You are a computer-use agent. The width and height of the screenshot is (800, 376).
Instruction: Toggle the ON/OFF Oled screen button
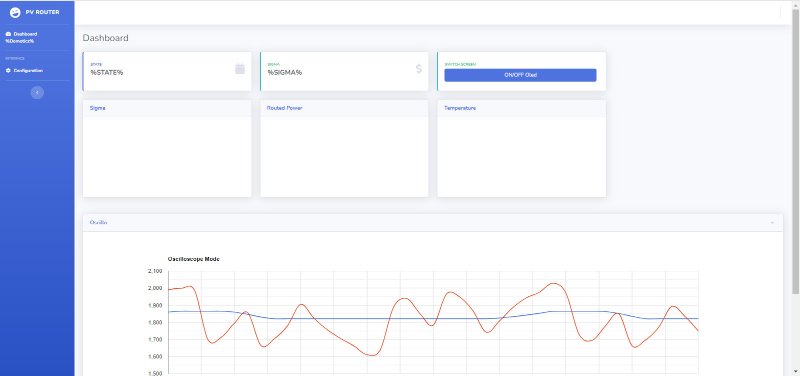520,75
